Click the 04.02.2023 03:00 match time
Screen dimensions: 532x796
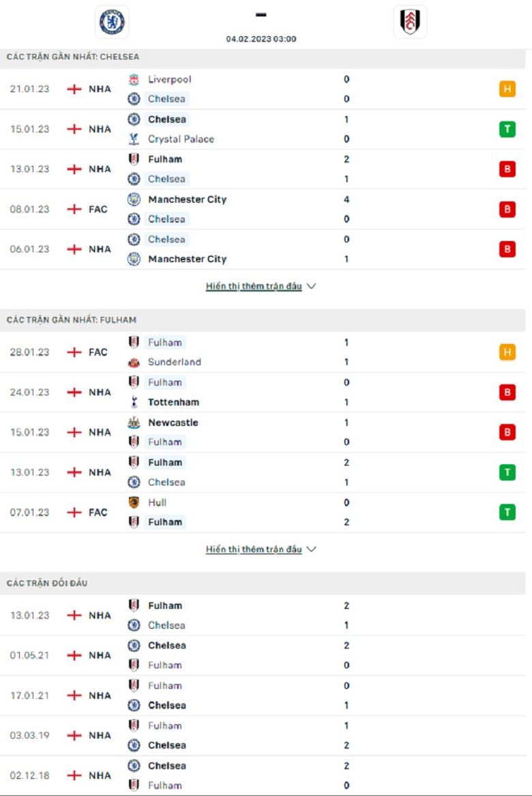tap(261, 40)
